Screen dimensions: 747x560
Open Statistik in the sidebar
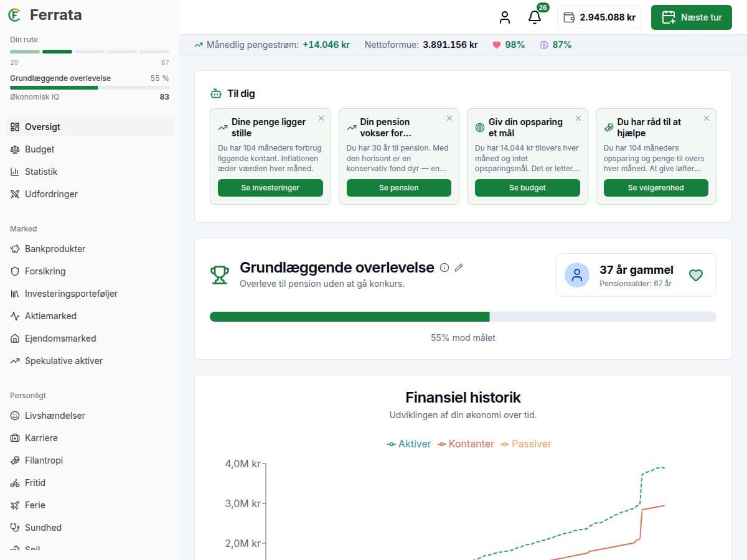90,172
